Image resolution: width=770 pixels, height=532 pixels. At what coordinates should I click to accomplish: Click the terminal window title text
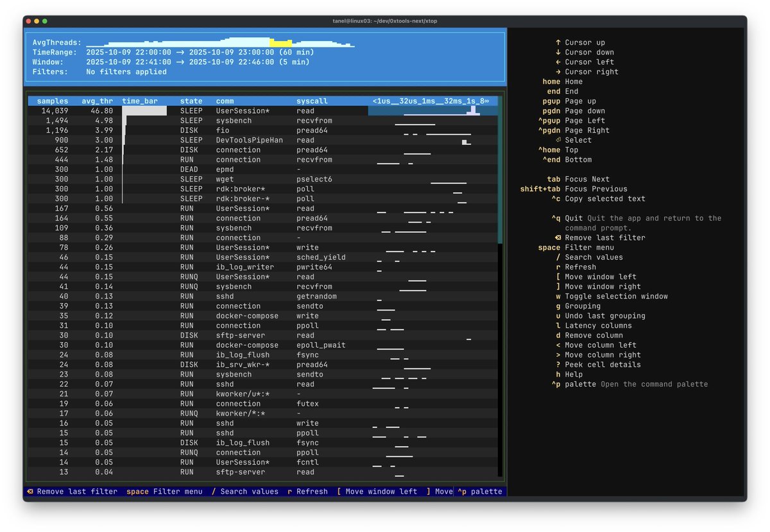tap(384, 21)
